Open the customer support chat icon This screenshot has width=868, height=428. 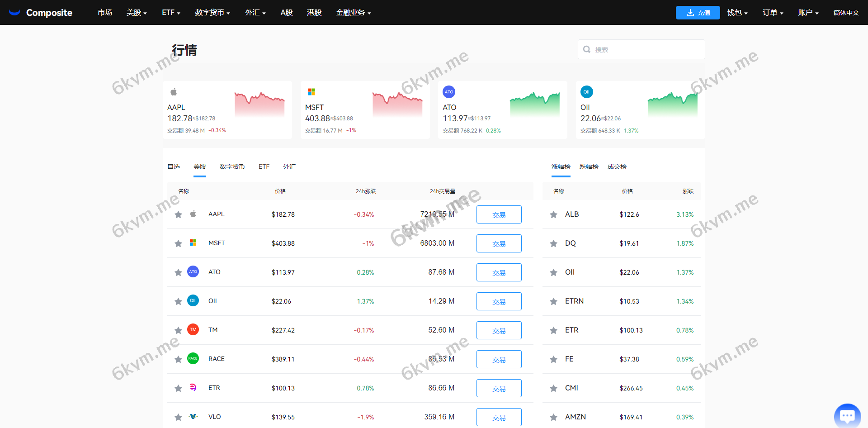click(847, 415)
